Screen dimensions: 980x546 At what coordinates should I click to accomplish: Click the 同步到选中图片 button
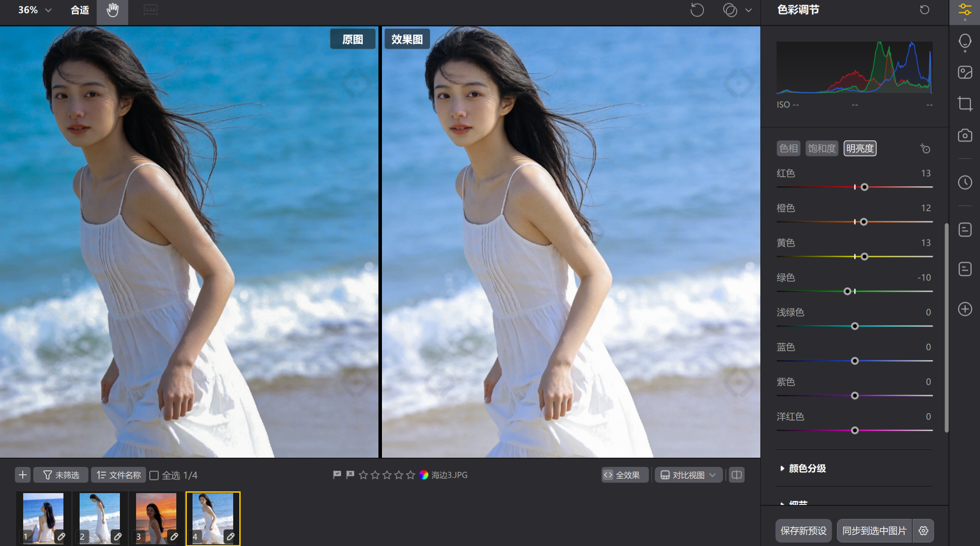874,531
